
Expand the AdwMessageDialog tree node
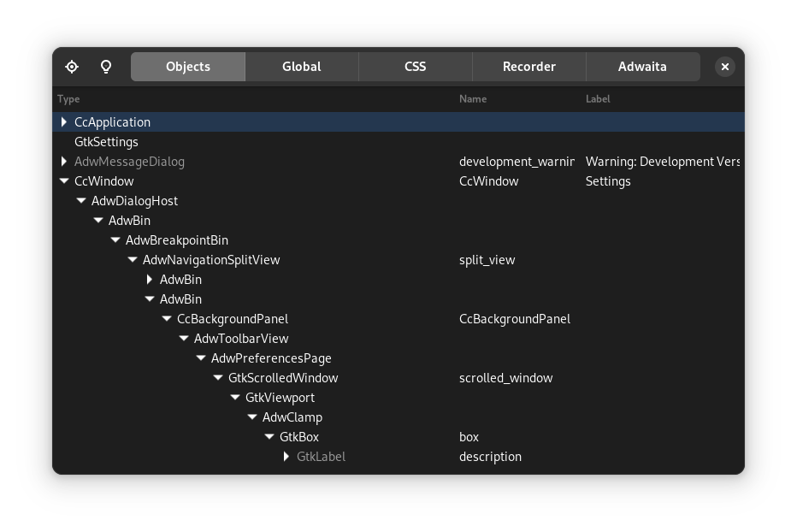pos(64,162)
